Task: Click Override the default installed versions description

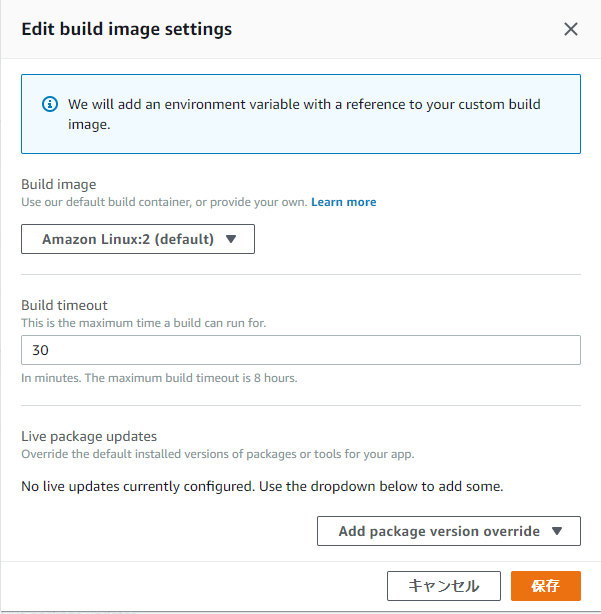Action: point(217,454)
